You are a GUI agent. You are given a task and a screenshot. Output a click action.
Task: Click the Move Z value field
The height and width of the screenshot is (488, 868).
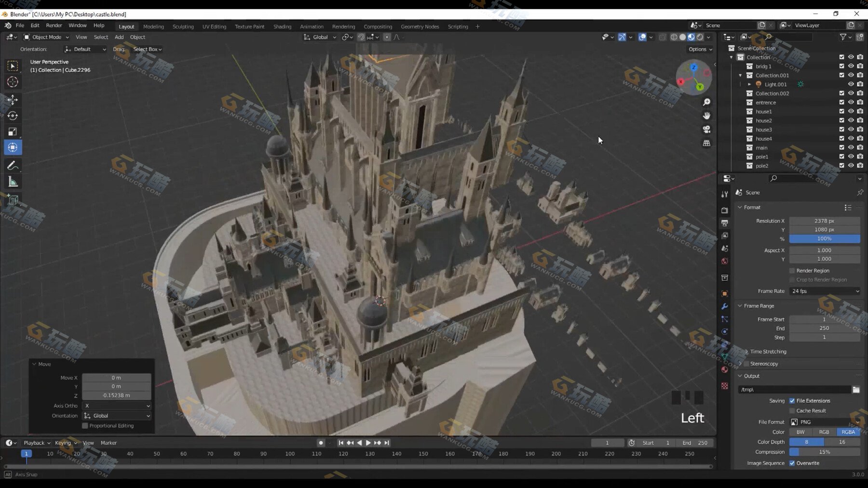pyautogui.click(x=117, y=396)
